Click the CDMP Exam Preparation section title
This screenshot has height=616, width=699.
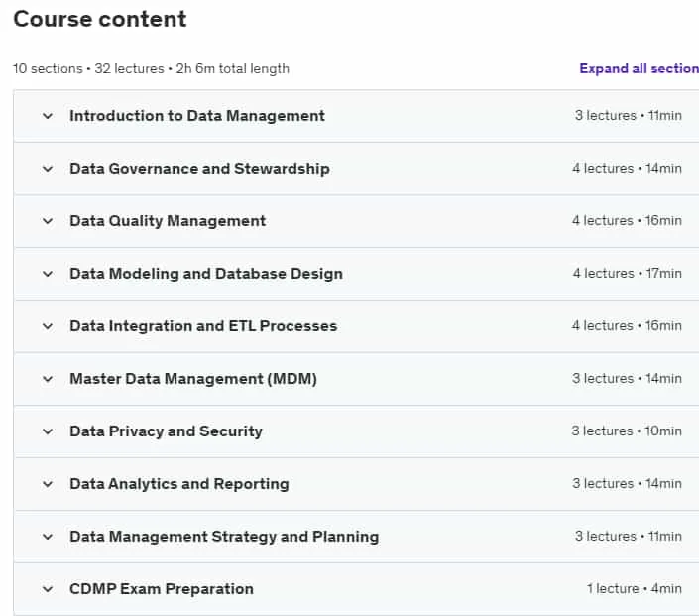pyautogui.click(x=162, y=589)
